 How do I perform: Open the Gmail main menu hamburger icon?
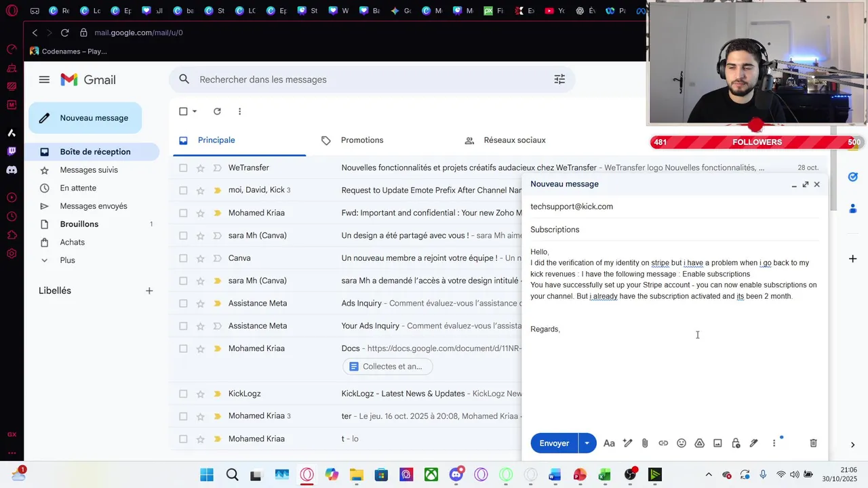tap(44, 79)
